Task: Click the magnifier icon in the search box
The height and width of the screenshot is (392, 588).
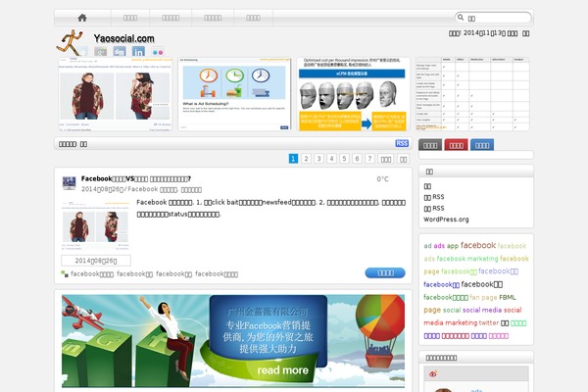Action: click(x=461, y=18)
